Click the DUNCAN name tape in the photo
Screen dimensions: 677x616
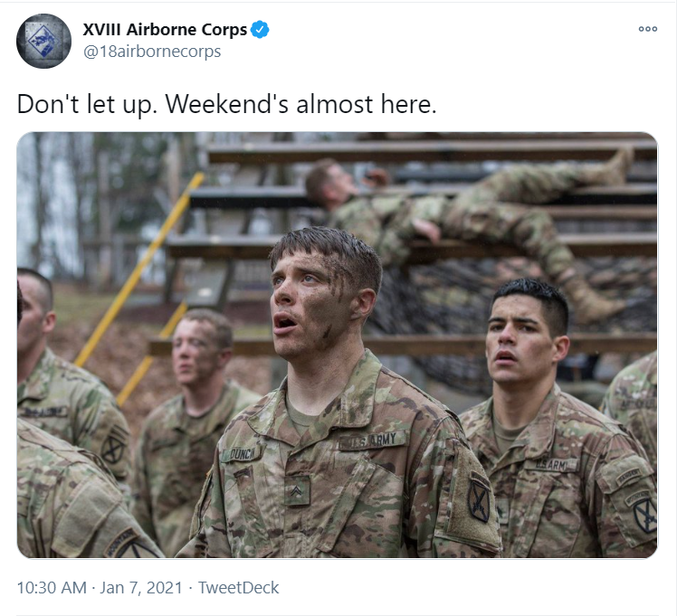coord(243,453)
